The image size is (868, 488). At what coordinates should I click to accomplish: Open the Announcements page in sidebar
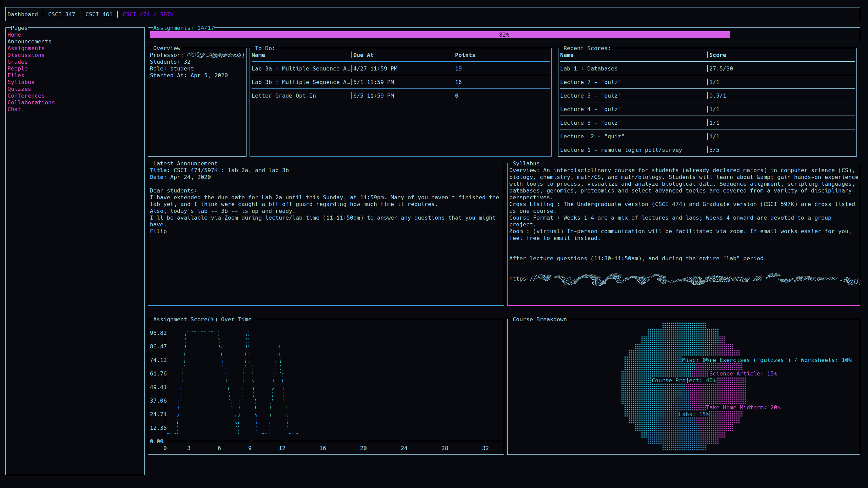click(29, 41)
